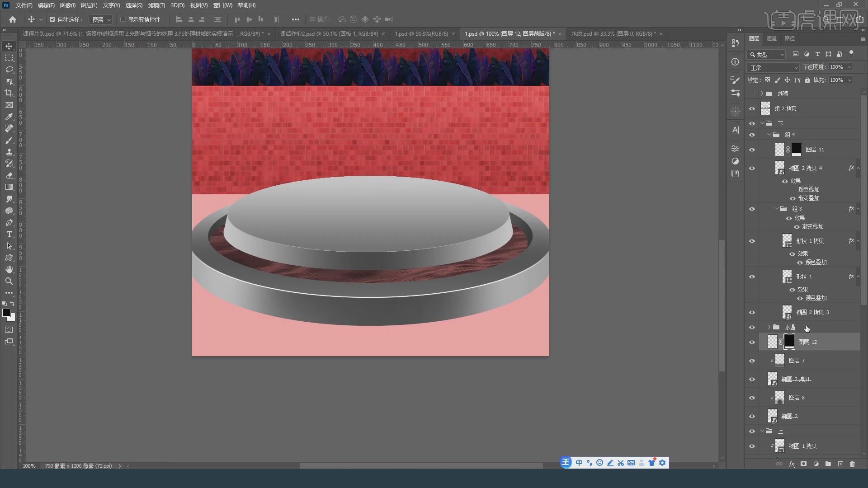868x488 pixels.
Task: Click the foreground color swatch
Action: pyautogui.click(x=6, y=313)
